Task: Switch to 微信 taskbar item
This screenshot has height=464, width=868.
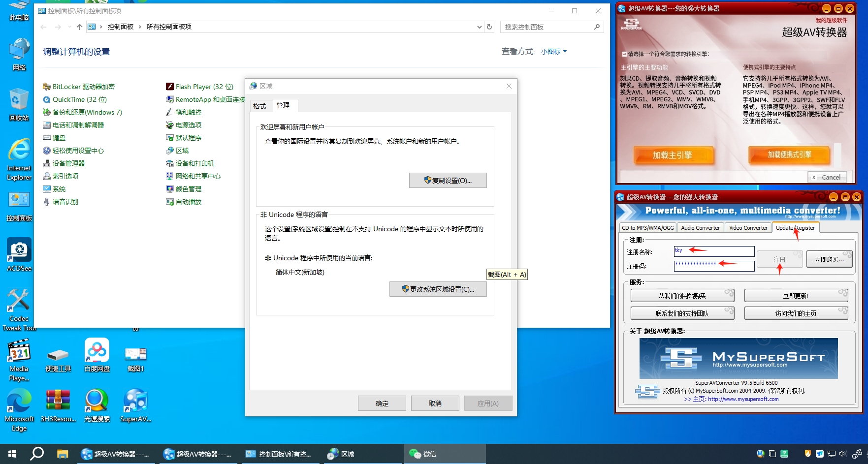Action: click(445, 454)
